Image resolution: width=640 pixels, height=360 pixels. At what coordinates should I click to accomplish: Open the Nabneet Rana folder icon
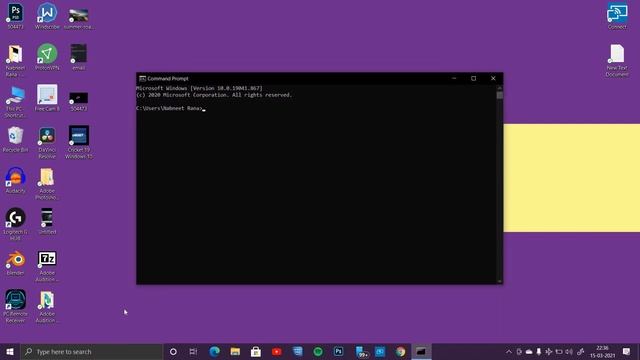tap(16, 60)
